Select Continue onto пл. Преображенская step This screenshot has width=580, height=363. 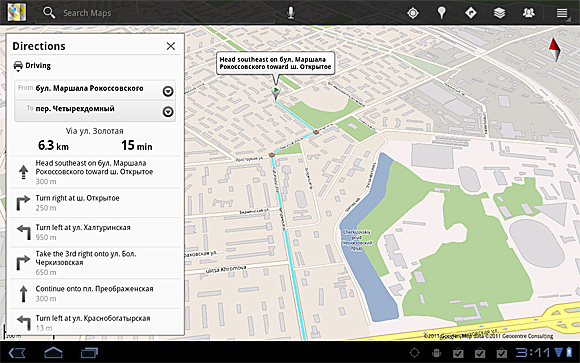pyautogui.click(x=95, y=294)
